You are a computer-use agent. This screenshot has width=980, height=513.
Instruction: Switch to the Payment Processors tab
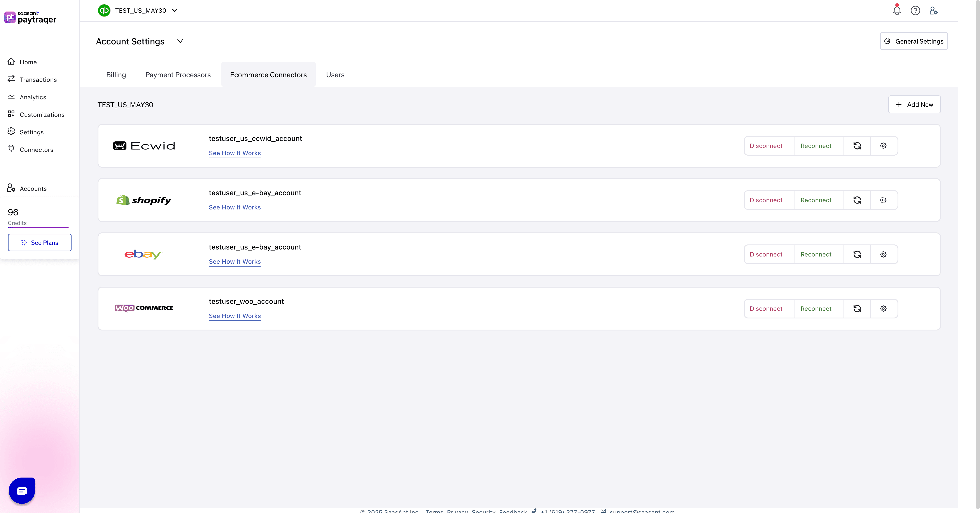click(x=178, y=75)
